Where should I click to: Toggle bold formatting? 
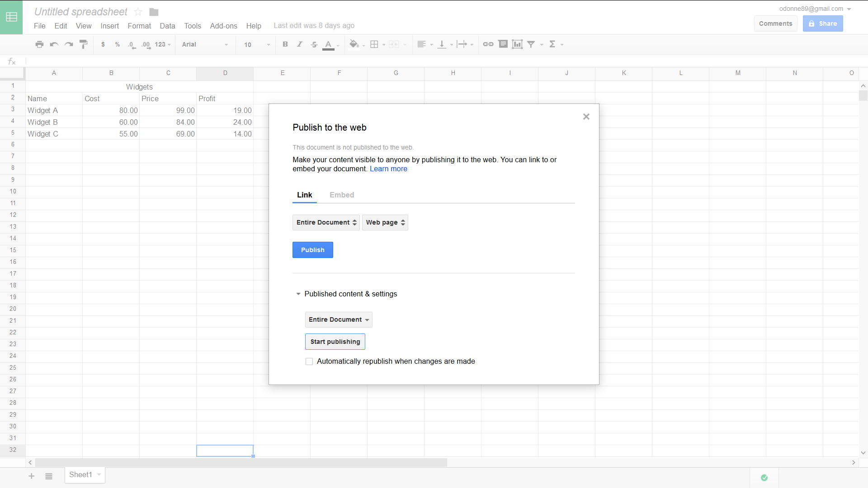pyautogui.click(x=285, y=44)
